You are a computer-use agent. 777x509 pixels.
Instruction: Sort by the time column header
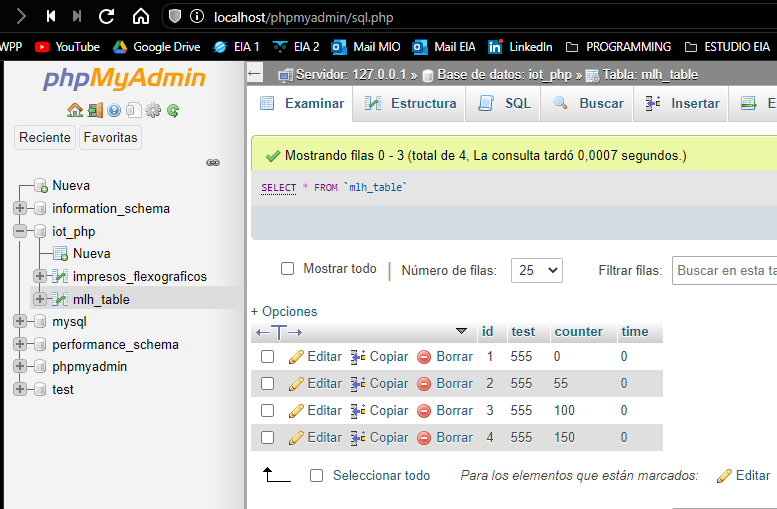(x=634, y=332)
